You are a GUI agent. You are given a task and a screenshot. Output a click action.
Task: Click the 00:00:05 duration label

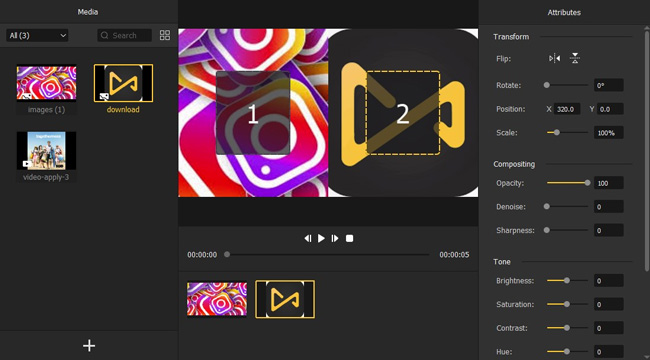coord(454,255)
